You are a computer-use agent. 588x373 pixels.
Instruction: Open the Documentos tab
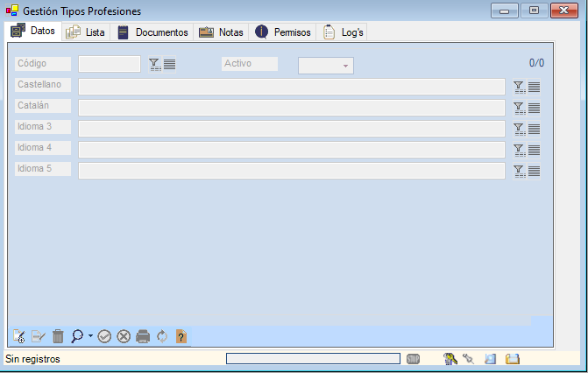click(153, 32)
